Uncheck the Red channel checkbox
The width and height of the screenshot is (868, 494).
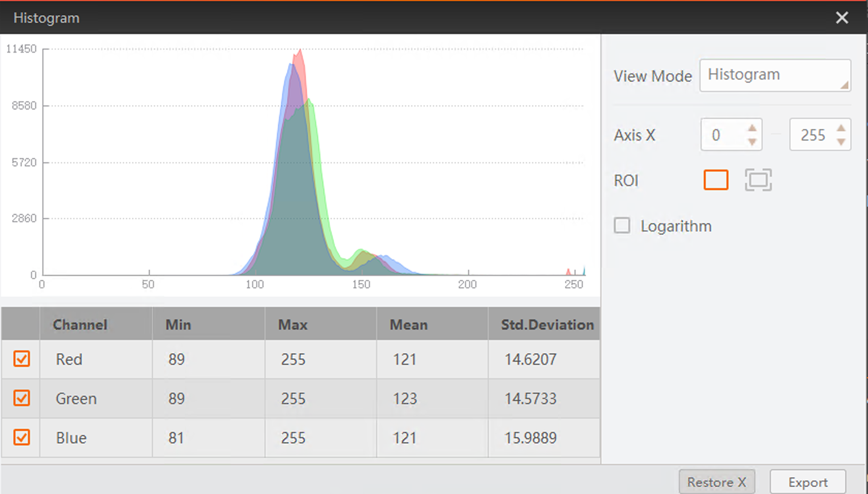click(x=21, y=359)
